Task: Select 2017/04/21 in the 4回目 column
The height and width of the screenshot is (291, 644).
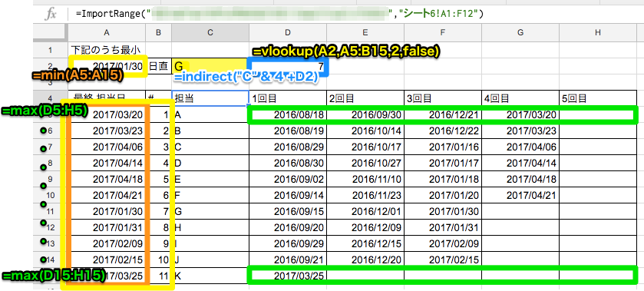Action: (x=520, y=195)
